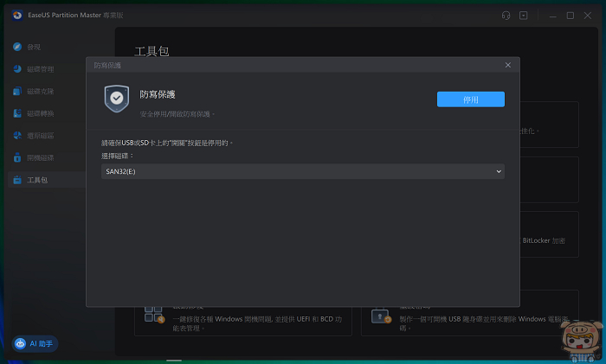Click the 開機磁碟 bootable media icon
The height and width of the screenshot is (364, 606).
click(x=18, y=158)
